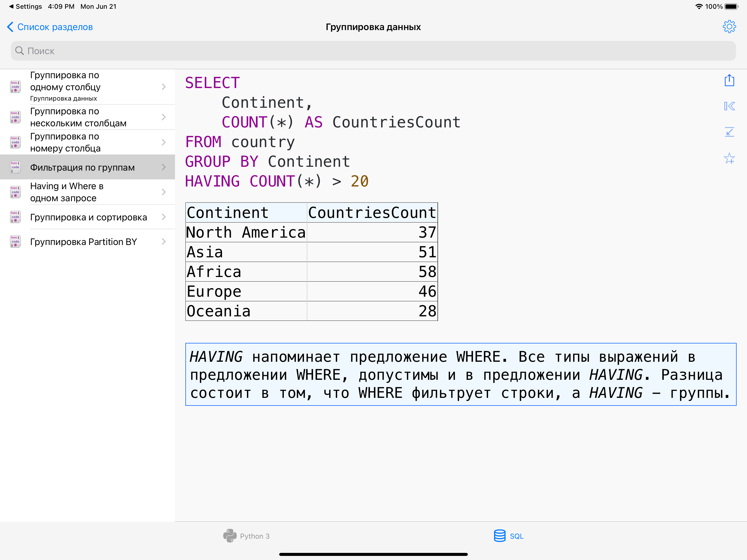Expand chevron for Группировка по одному столбцу
The image size is (747, 560).
coord(164,87)
